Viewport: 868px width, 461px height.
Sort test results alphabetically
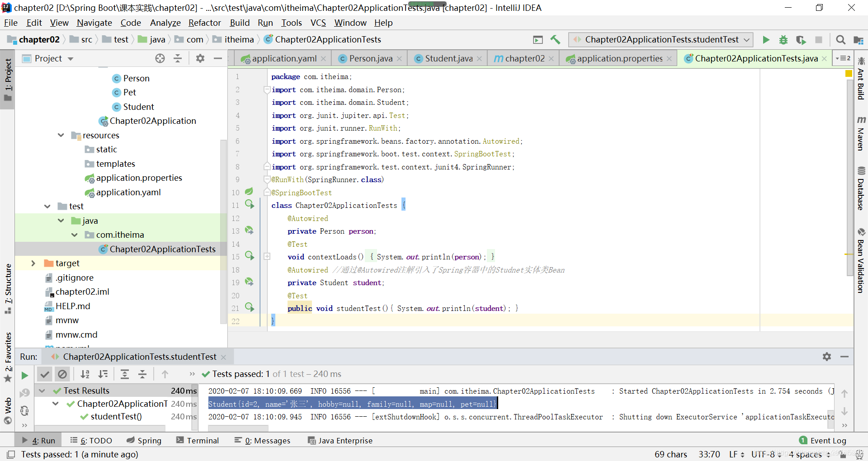tap(85, 374)
